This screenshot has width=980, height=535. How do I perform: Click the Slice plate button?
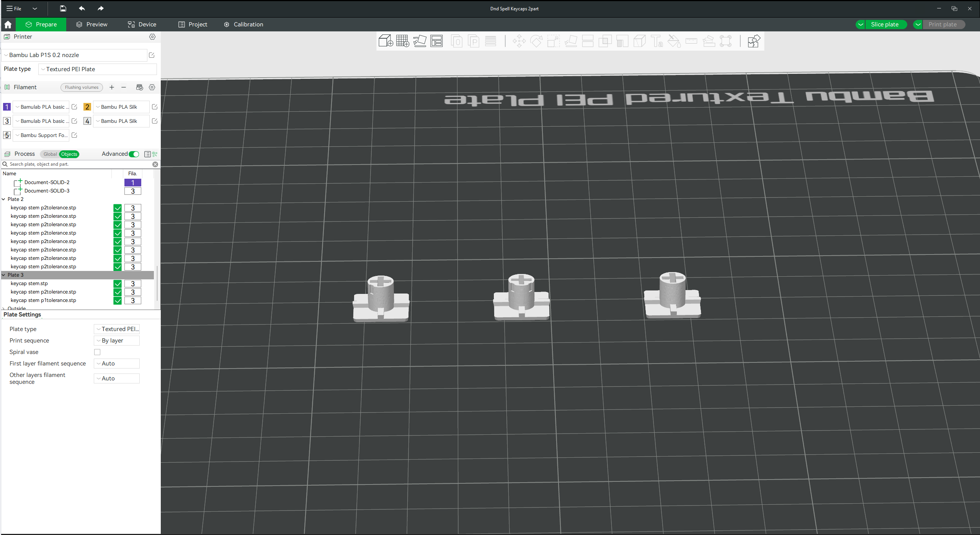click(x=885, y=24)
